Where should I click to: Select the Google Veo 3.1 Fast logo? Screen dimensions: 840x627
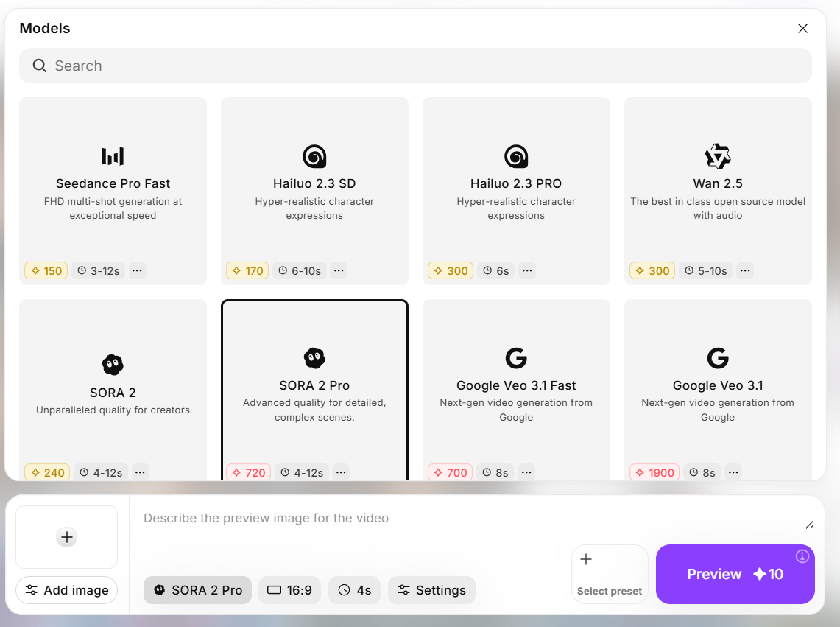(x=516, y=359)
